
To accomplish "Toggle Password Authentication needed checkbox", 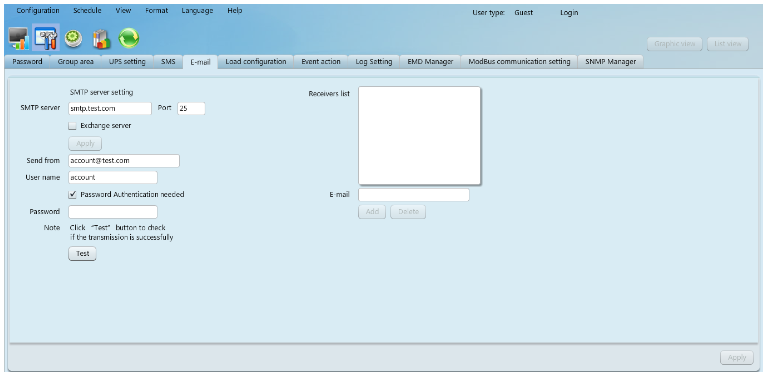I will 72,195.
